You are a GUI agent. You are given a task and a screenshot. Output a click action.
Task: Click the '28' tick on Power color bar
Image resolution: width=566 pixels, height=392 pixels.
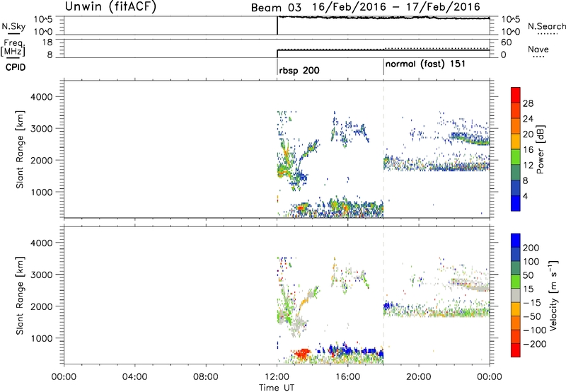pos(528,103)
